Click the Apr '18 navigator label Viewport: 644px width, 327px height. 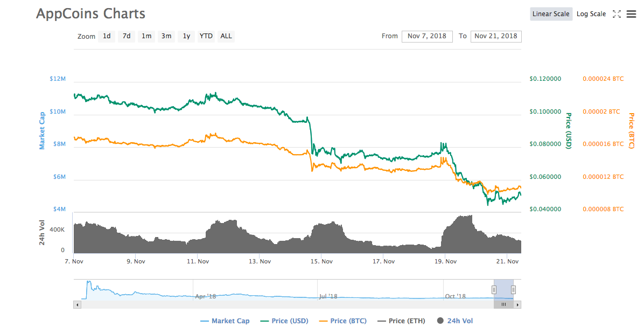click(205, 296)
